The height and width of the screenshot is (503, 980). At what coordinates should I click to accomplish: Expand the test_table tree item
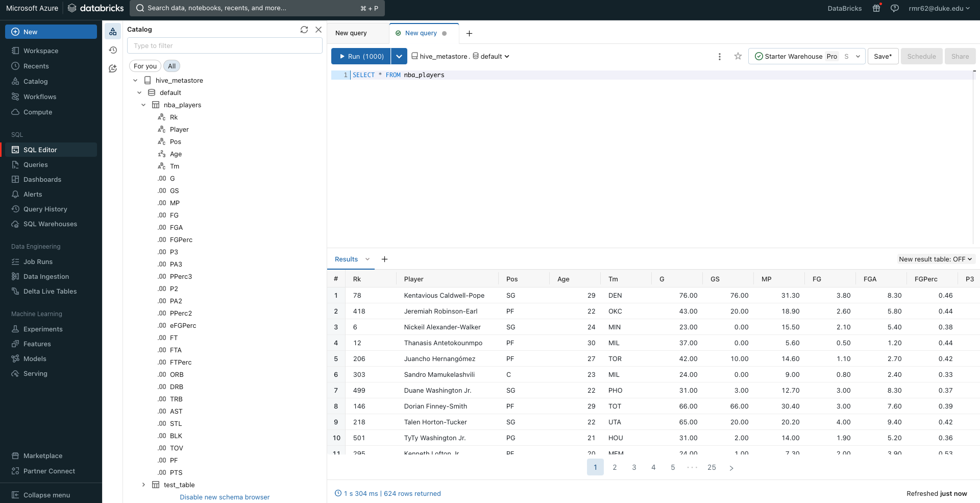[x=143, y=485]
